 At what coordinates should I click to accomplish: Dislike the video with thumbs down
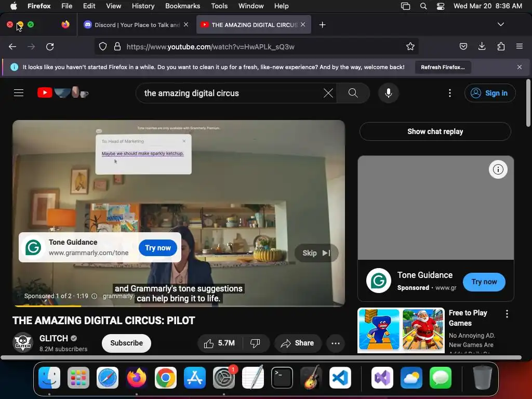coord(256,343)
